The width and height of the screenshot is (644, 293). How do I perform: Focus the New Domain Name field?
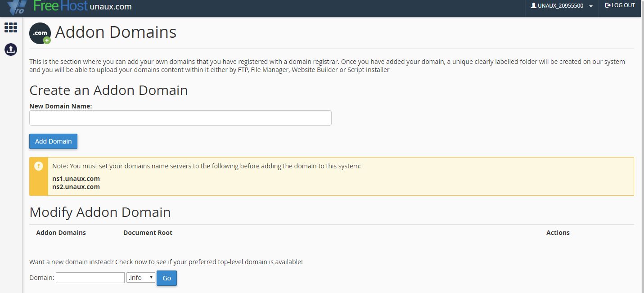point(180,117)
